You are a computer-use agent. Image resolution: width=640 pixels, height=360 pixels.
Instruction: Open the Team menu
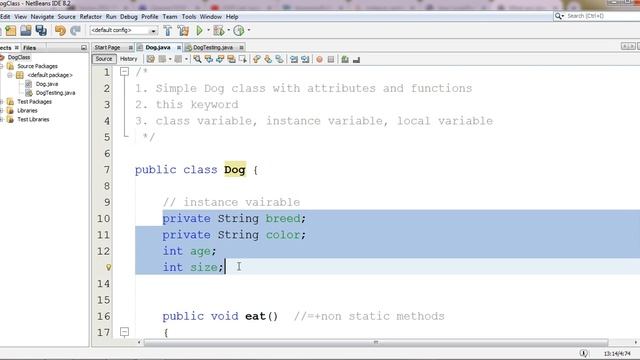pos(170,17)
